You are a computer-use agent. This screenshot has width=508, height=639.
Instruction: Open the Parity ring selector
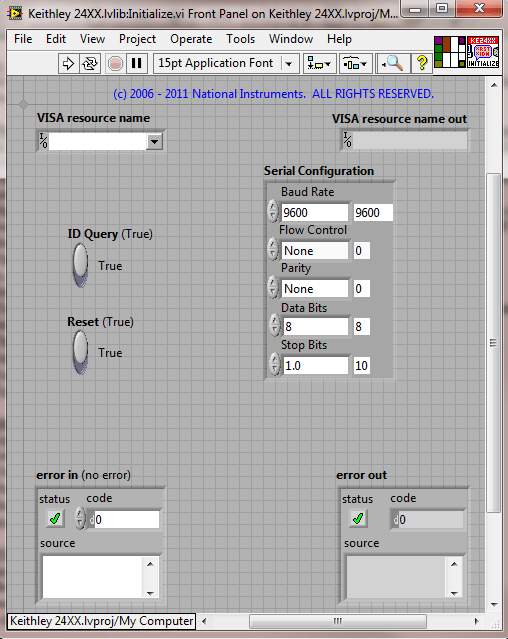pos(315,289)
